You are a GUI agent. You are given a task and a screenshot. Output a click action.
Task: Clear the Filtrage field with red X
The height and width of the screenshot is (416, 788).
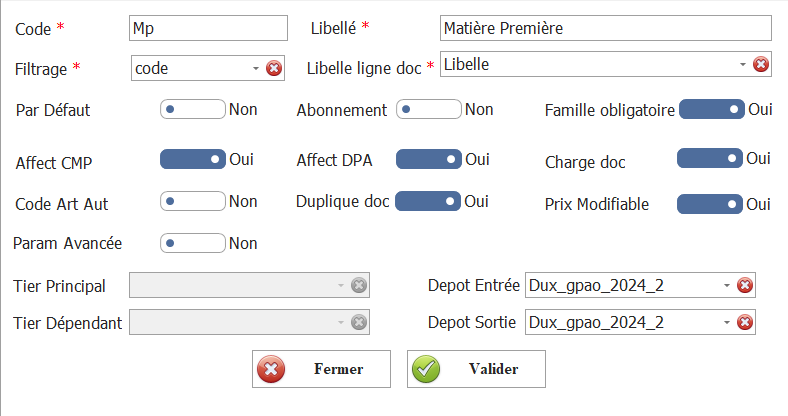click(274, 68)
